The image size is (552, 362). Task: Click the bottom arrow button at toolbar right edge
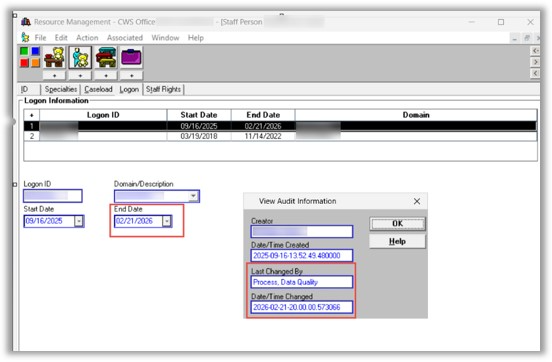pos(535,73)
